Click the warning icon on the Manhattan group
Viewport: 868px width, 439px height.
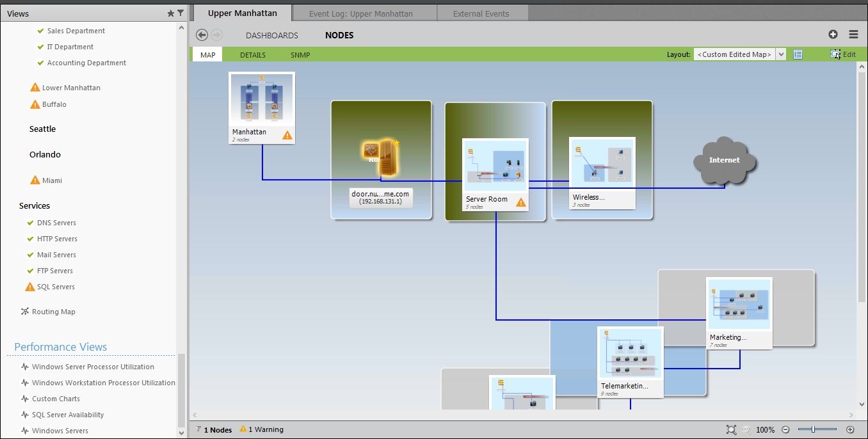pos(287,135)
